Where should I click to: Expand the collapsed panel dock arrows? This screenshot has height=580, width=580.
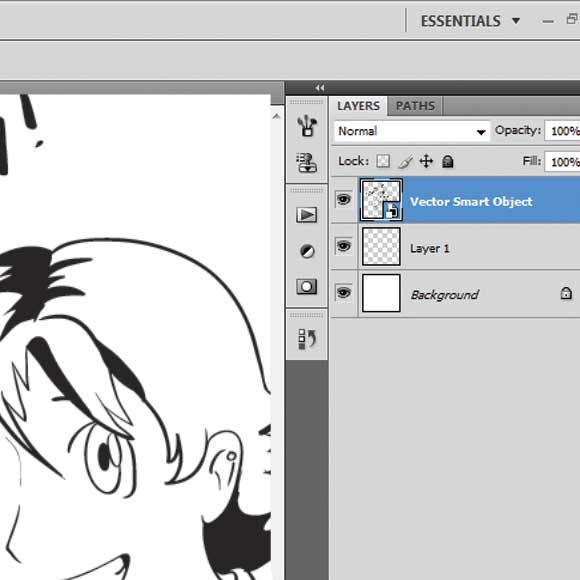click(320, 88)
